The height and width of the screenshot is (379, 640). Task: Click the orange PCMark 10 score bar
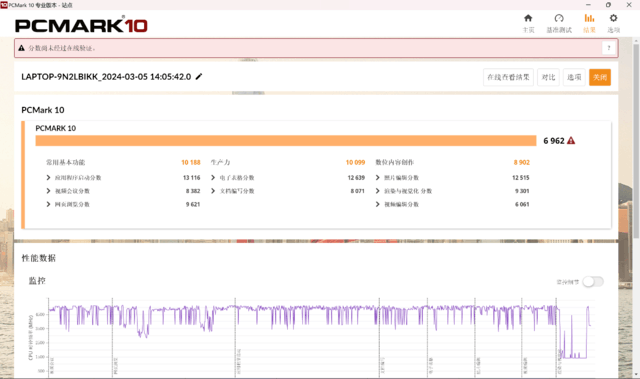coord(286,141)
